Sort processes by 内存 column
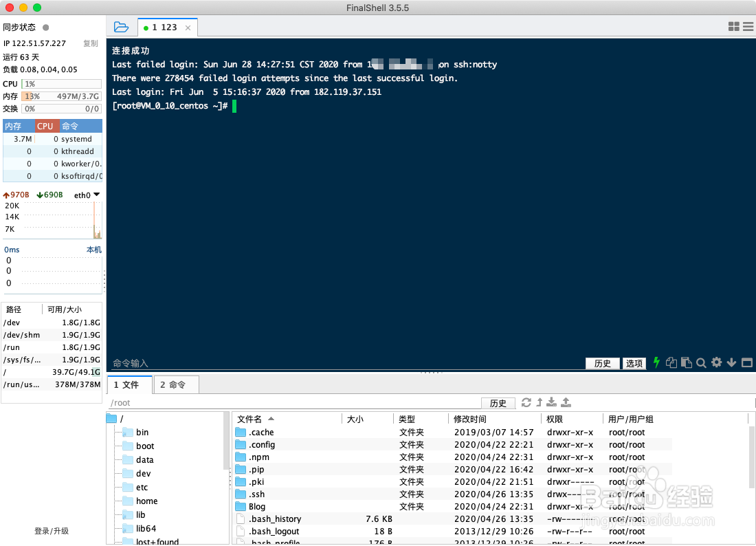The width and height of the screenshot is (756, 546). [19, 126]
